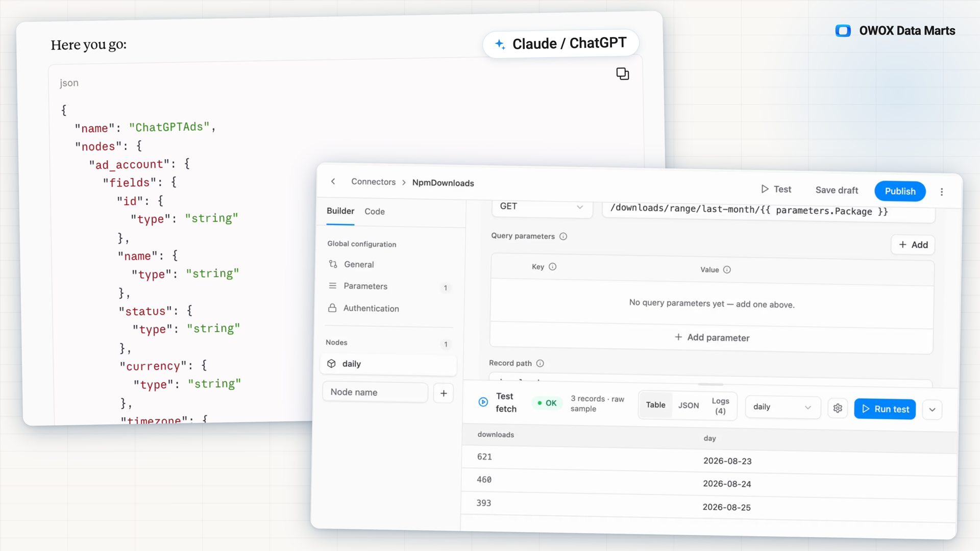This screenshot has height=551, width=980.
Task: Click the plus button beside Node name
Action: pos(444,393)
